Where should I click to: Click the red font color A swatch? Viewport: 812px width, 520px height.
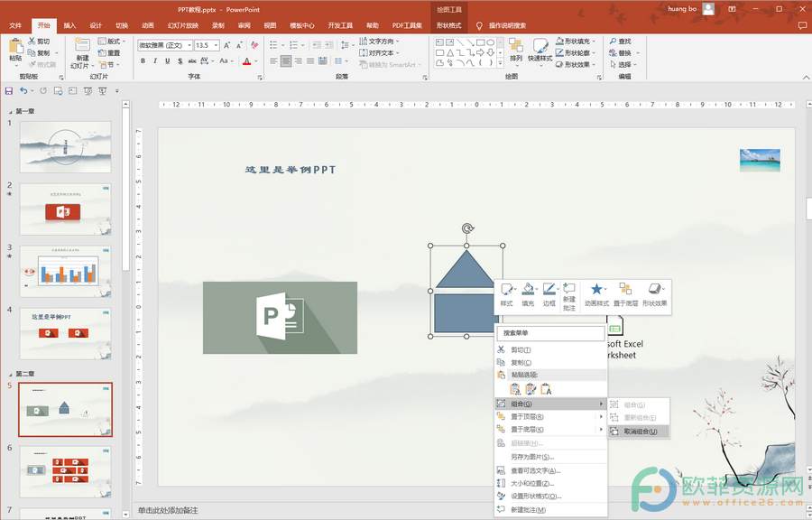tap(247, 61)
